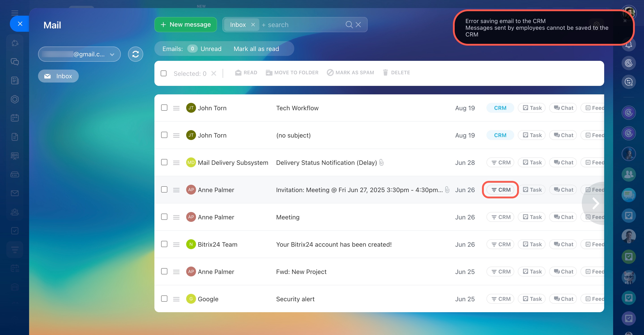Click the refresh mailbox sync icon
The image size is (644, 335).
pyautogui.click(x=136, y=54)
